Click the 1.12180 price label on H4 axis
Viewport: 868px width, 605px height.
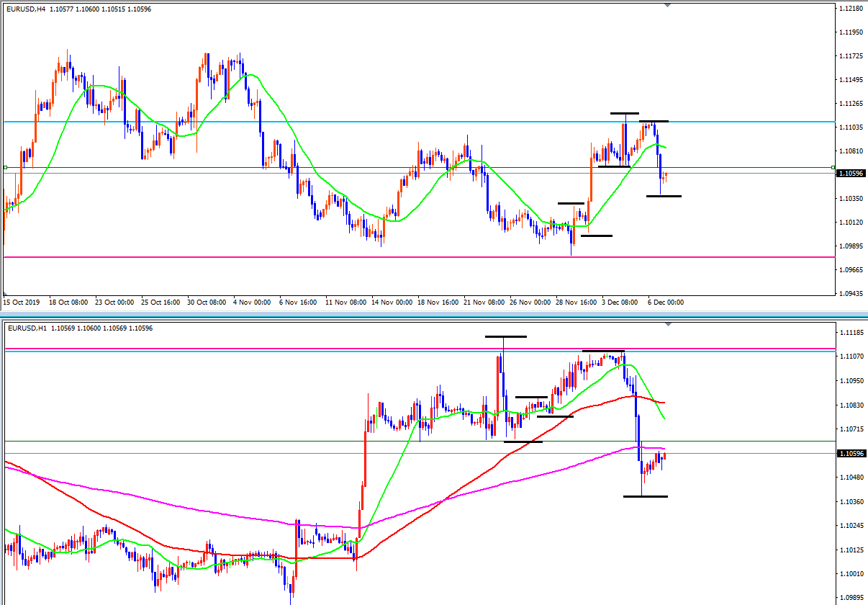click(x=851, y=9)
